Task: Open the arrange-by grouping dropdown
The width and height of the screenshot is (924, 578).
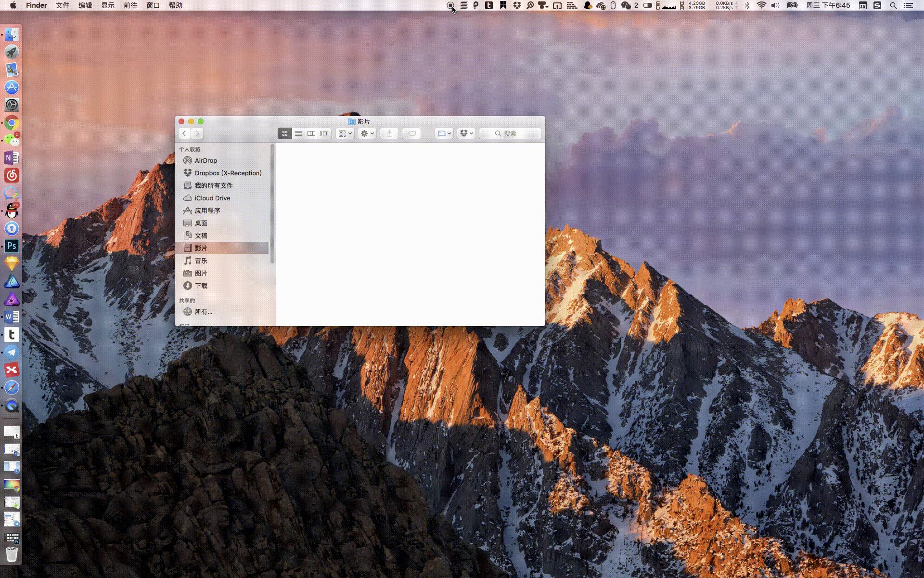Action: pyautogui.click(x=345, y=133)
